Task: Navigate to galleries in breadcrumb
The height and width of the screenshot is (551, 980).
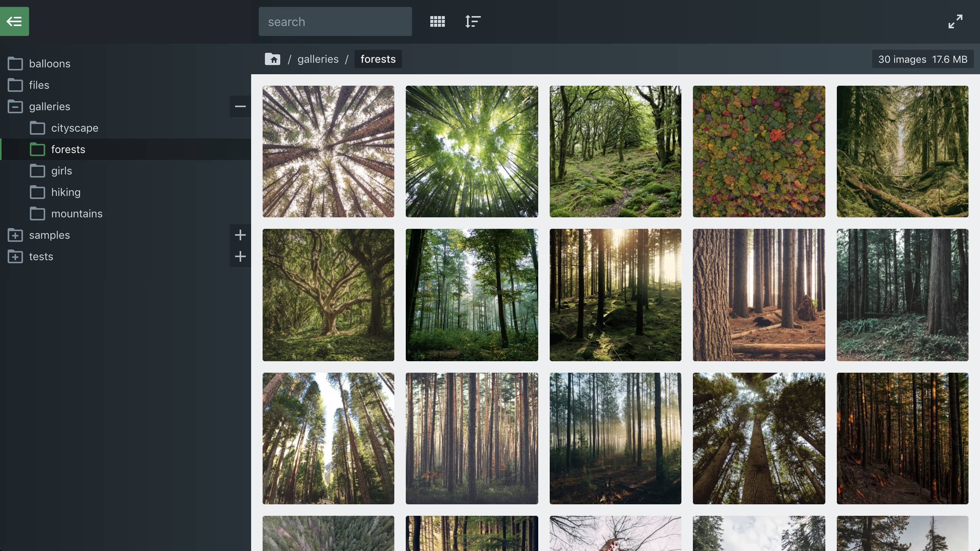Action: click(318, 59)
